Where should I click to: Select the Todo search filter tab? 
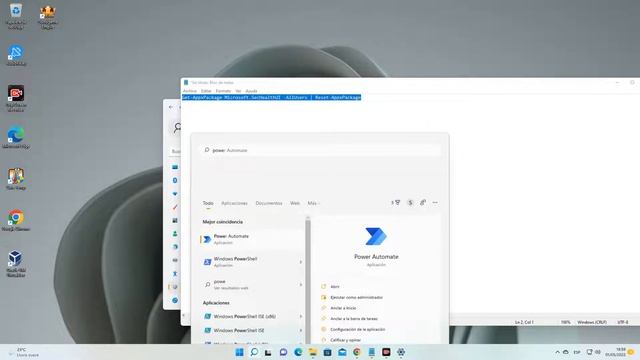208,203
